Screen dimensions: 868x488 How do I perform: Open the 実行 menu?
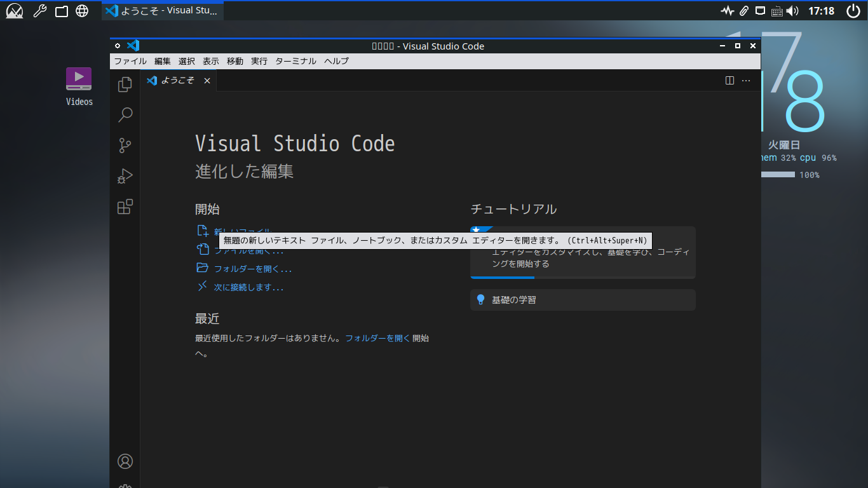click(259, 61)
